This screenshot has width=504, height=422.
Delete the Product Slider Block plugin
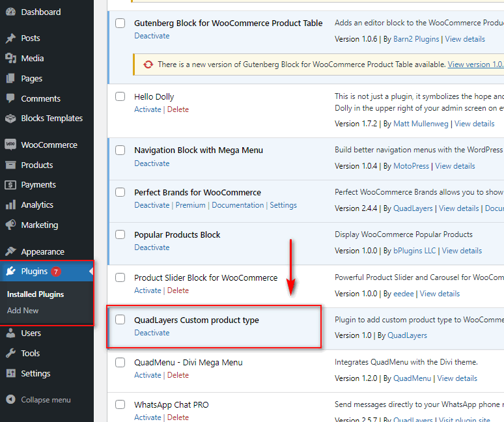coord(178,290)
